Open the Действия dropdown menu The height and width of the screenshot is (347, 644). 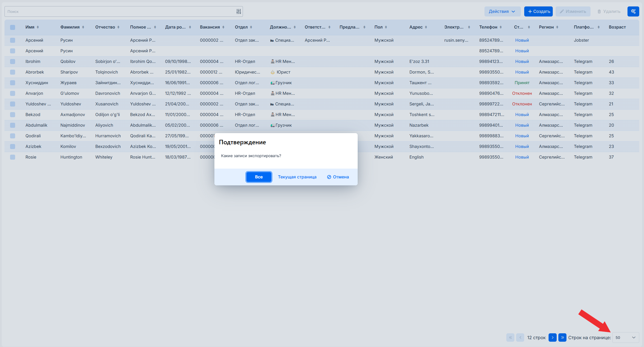click(x=502, y=11)
